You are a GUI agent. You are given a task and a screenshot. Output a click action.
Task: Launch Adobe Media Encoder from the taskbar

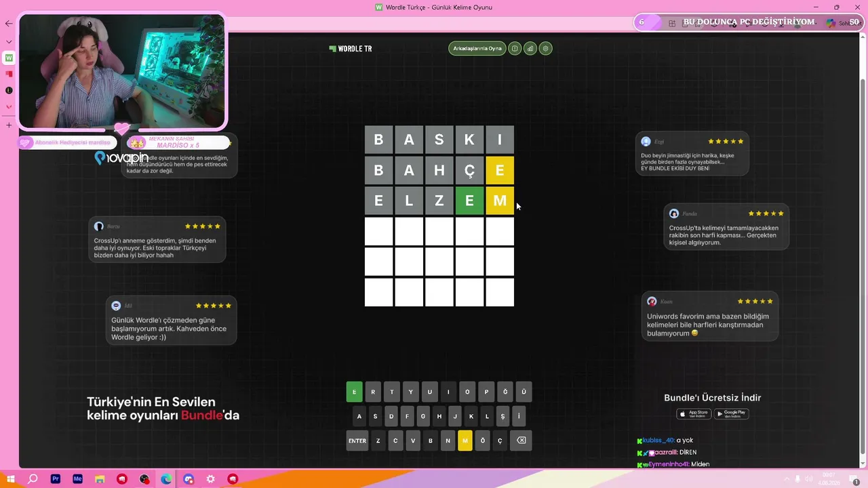pos(77,479)
